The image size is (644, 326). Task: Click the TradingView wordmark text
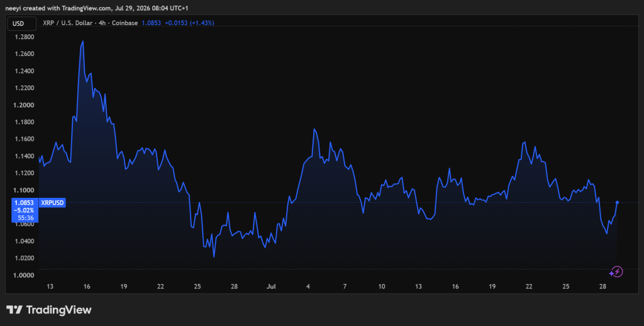tap(58, 310)
